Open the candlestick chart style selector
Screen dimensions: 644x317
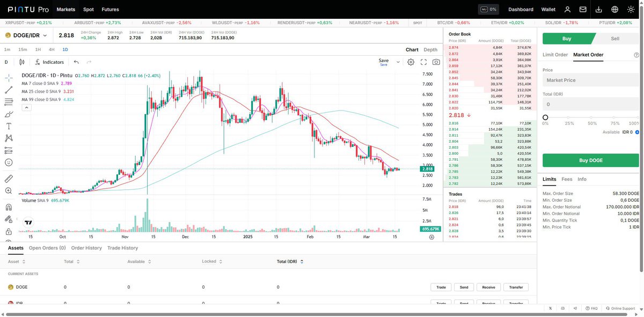tap(22, 62)
